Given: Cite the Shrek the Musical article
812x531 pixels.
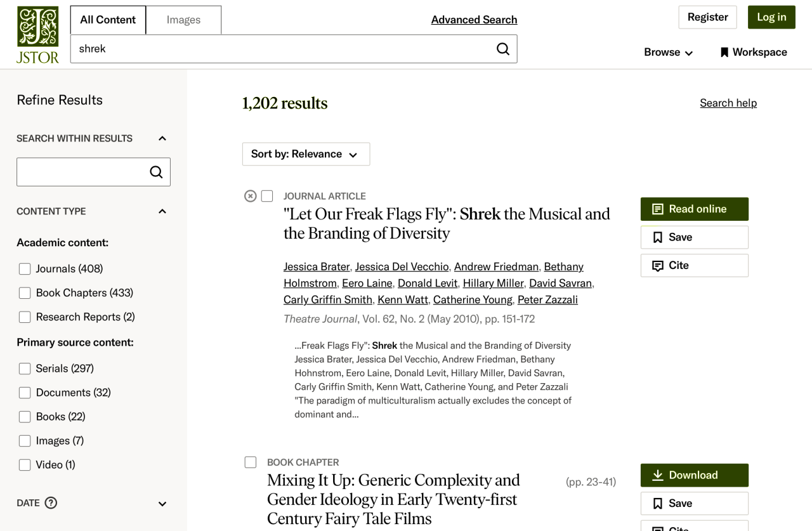Looking at the screenshot, I should (695, 265).
